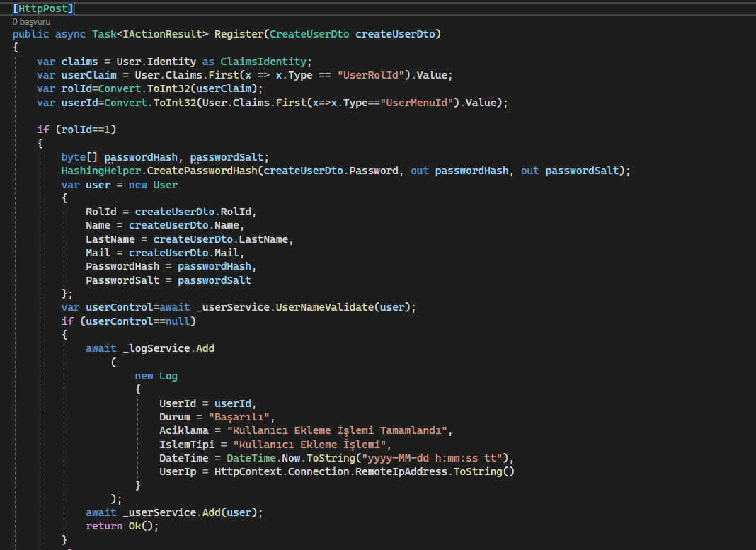Click the "Kullanıcı Ekleme İşlemi Tamamlandı" string
Viewport: 756px width, 550px height.
pyautogui.click(x=337, y=430)
